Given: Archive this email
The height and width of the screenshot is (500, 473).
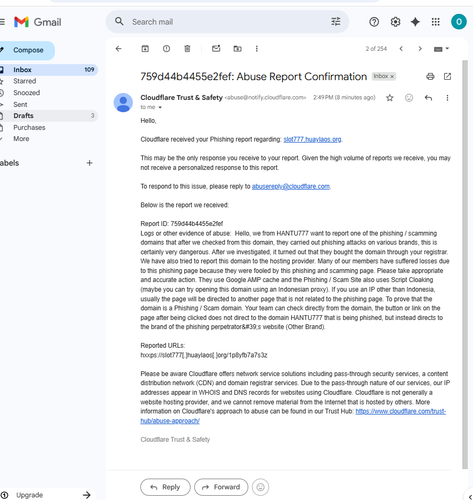Looking at the screenshot, I should click(x=145, y=49).
